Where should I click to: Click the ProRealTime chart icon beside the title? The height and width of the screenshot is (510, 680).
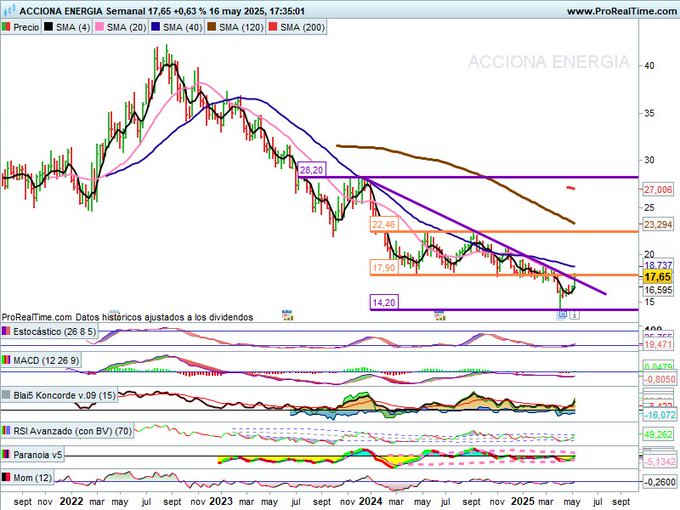9,10
